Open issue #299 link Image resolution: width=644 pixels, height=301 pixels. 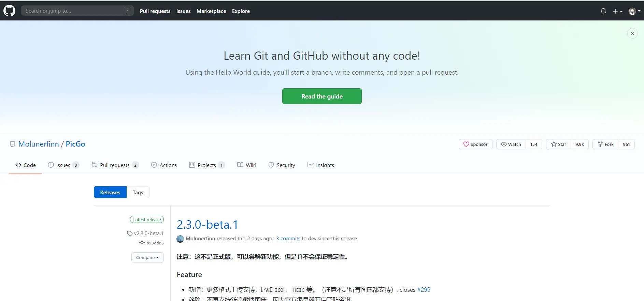tap(424, 290)
